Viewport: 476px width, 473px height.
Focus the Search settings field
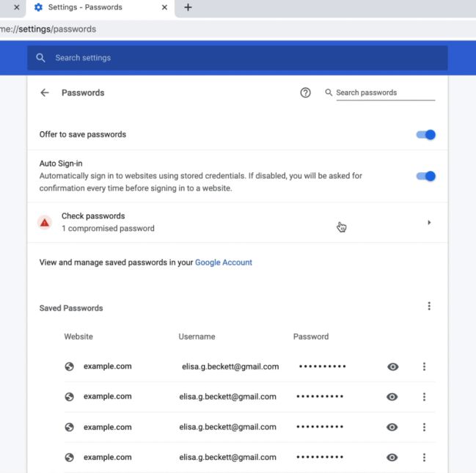point(238,58)
